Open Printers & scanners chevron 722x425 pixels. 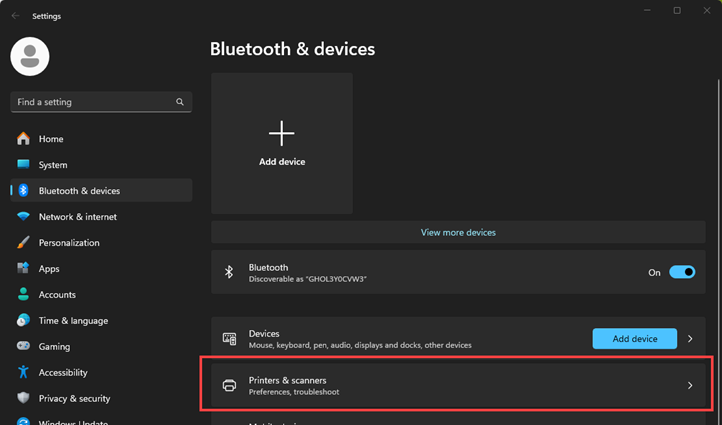690,385
